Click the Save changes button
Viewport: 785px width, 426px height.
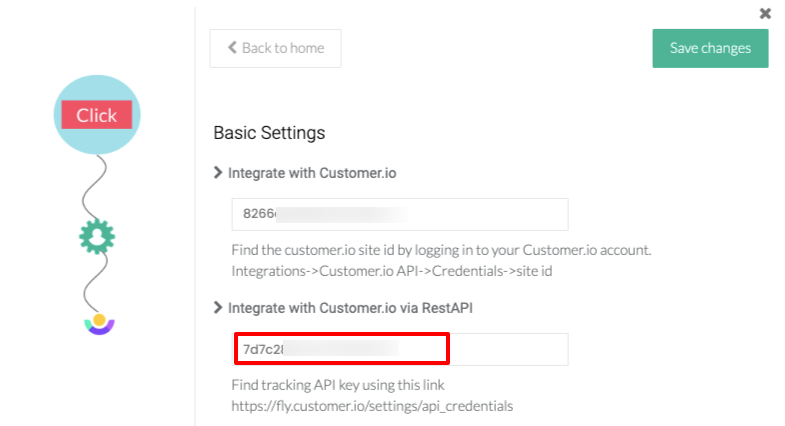tap(710, 48)
